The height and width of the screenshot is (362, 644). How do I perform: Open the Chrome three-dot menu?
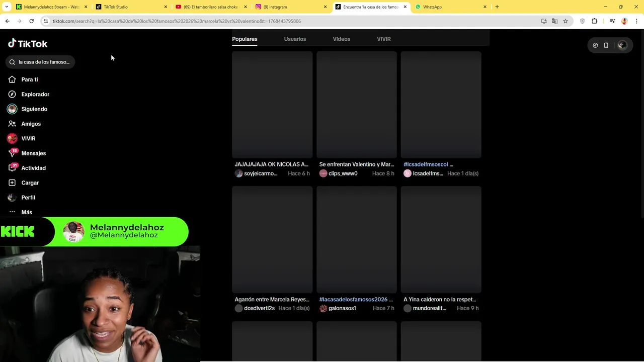[637, 21]
